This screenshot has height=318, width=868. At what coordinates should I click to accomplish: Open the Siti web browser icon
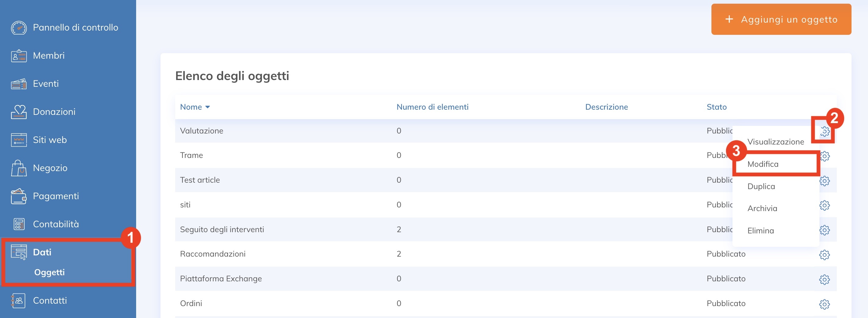pyautogui.click(x=19, y=140)
